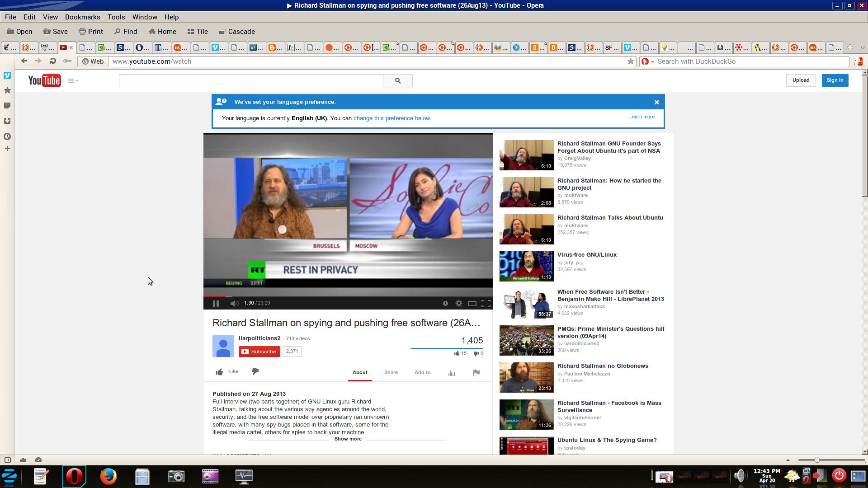Toggle theater mode player size
The width and height of the screenshot is (868, 488).
click(x=472, y=304)
